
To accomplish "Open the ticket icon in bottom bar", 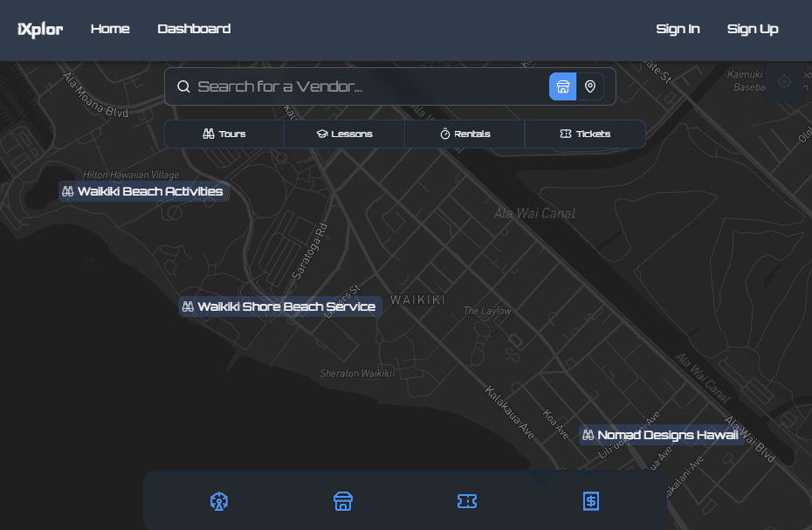I will point(467,501).
